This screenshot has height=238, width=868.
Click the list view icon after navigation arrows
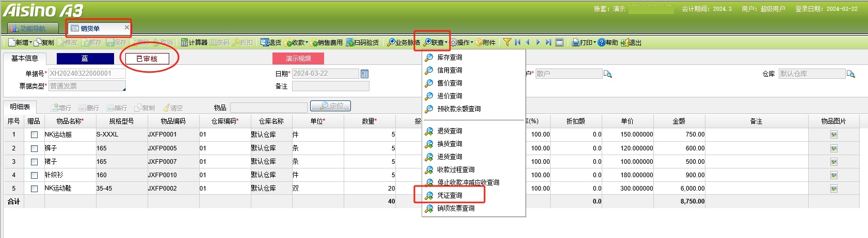[559, 43]
